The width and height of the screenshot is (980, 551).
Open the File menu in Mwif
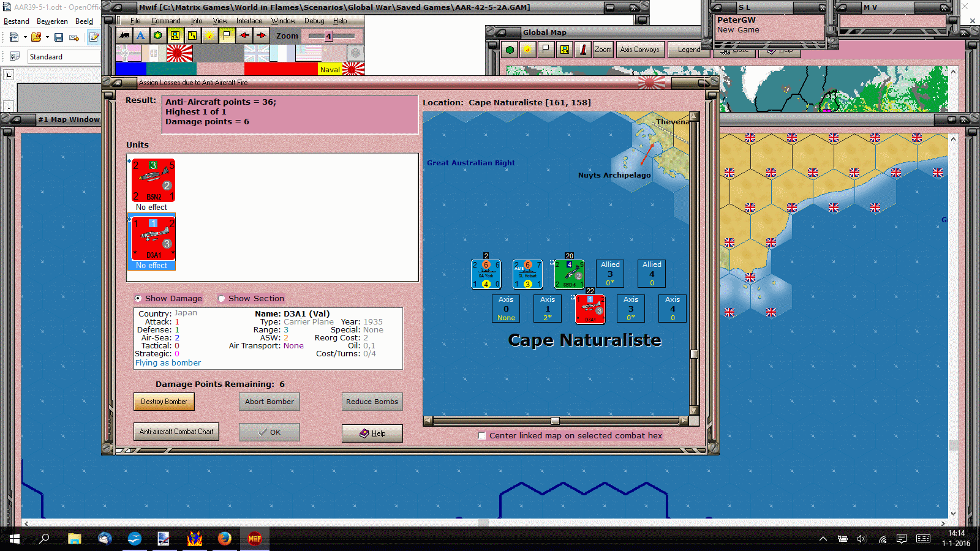(135, 21)
